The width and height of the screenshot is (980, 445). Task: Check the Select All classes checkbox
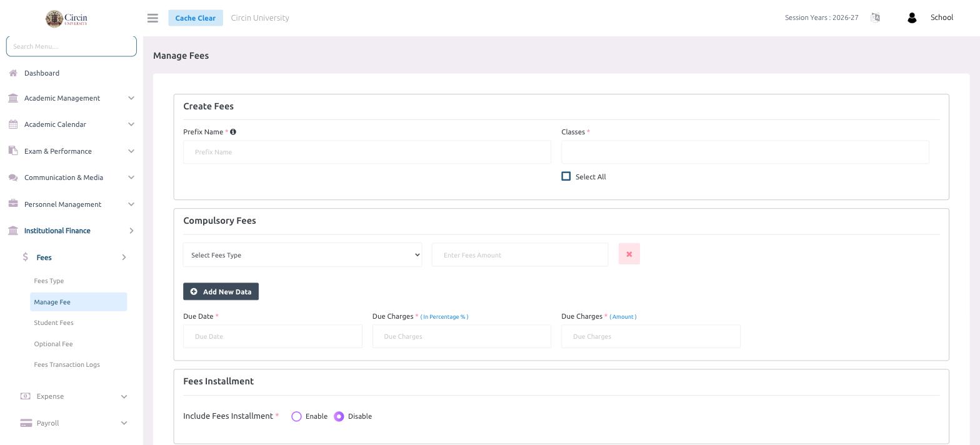566,176
